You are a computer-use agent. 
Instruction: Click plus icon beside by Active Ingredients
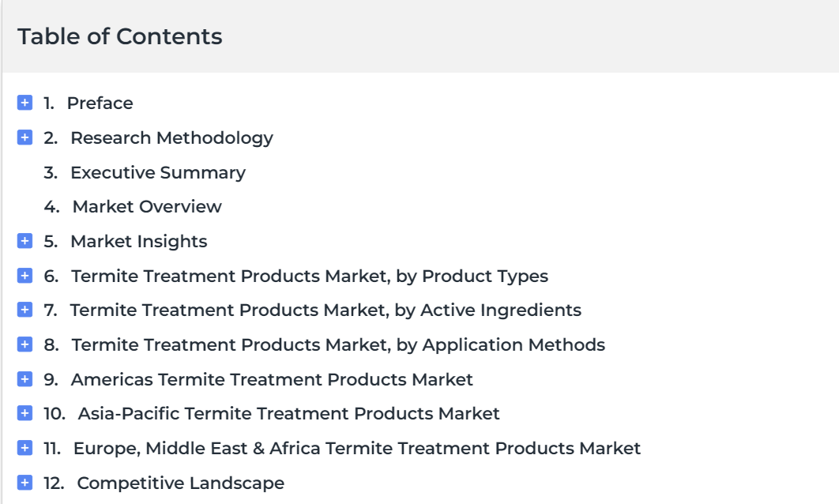click(x=24, y=310)
